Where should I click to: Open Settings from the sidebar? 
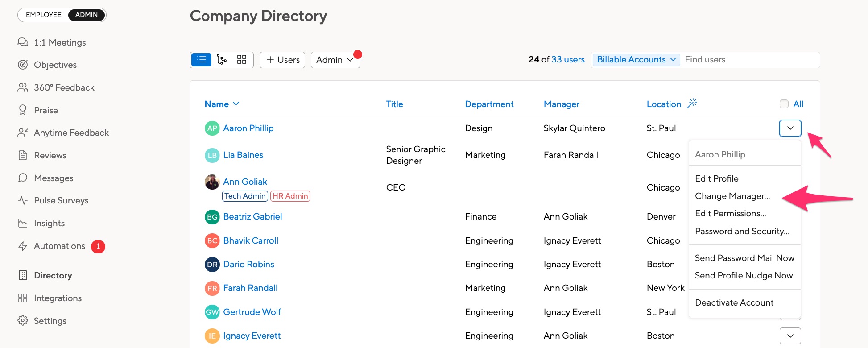click(x=50, y=321)
